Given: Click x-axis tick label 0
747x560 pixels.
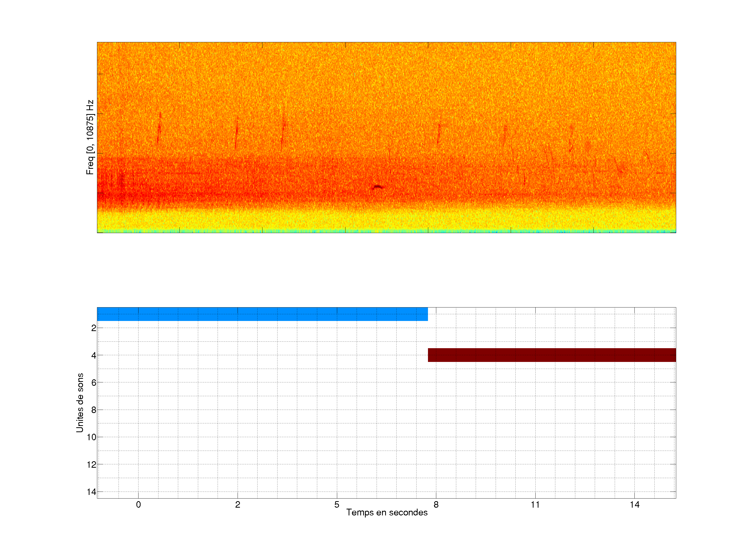Looking at the screenshot, I should (x=139, y=505).
